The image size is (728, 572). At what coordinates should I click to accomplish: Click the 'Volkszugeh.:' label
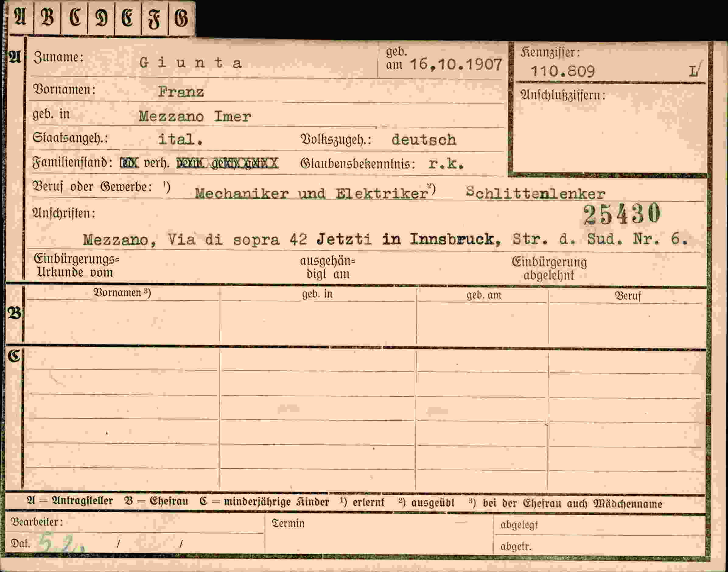coord(336,140)
